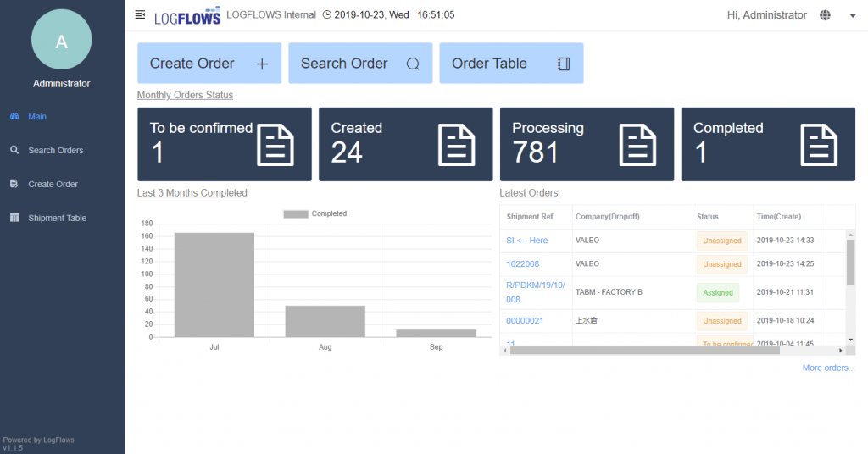Click the horizontal scrollbar thumb in Latest Orders
Viewport: 868px width, 454px height.
[645, 350]
